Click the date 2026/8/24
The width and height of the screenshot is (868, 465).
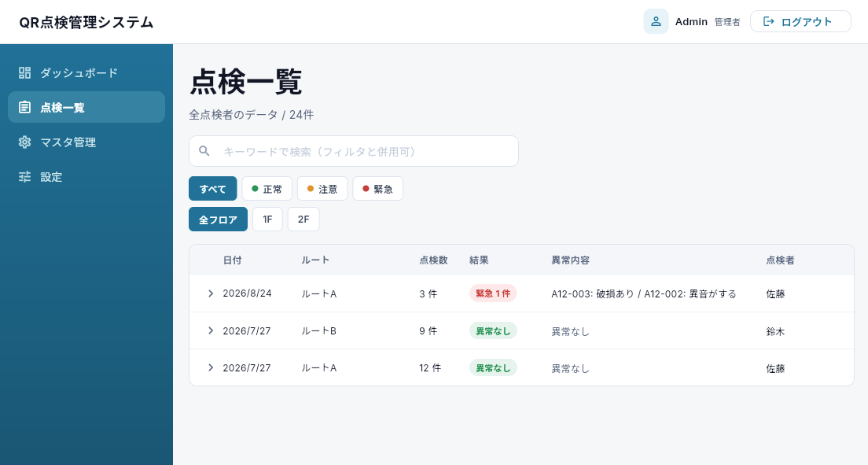point(247,293)
